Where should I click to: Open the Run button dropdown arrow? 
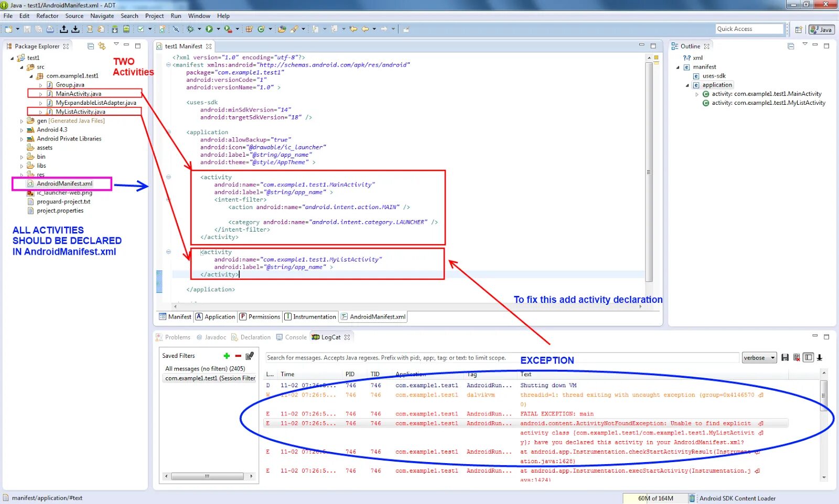click(x=218, y=29)
